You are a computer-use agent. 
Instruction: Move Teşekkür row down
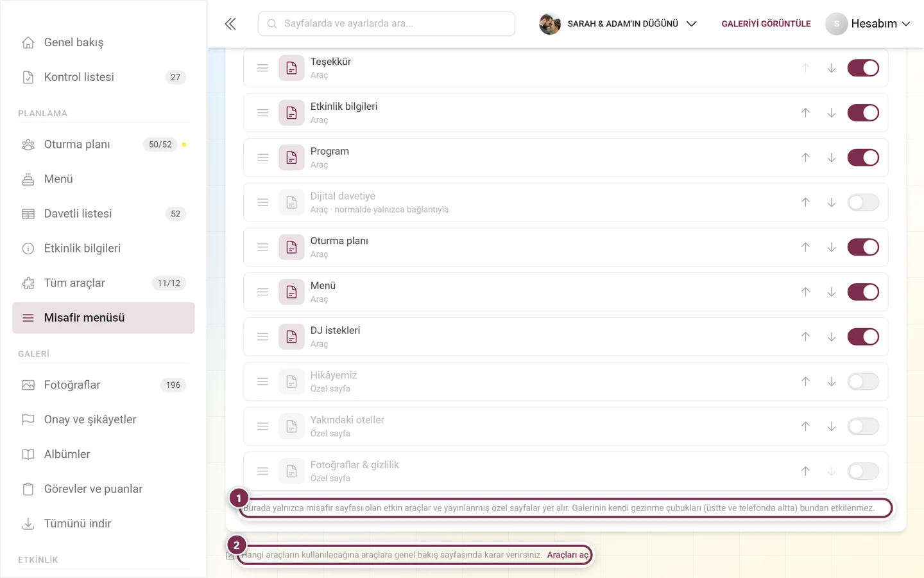831,68
